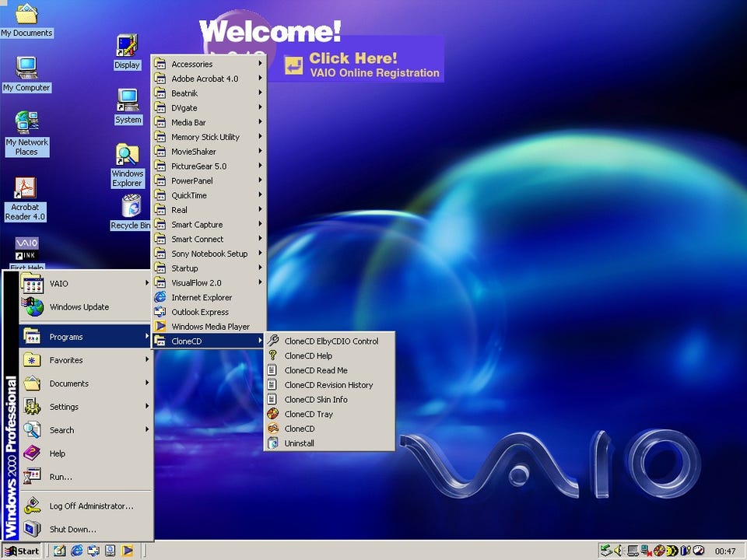Launch Windows Media Player from quick launch bar
The image size is (747, 560).
(127, 551)
